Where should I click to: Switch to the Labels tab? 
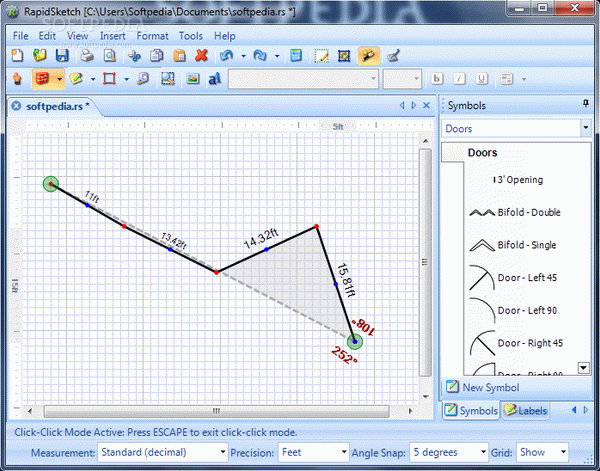pos(526,411)
